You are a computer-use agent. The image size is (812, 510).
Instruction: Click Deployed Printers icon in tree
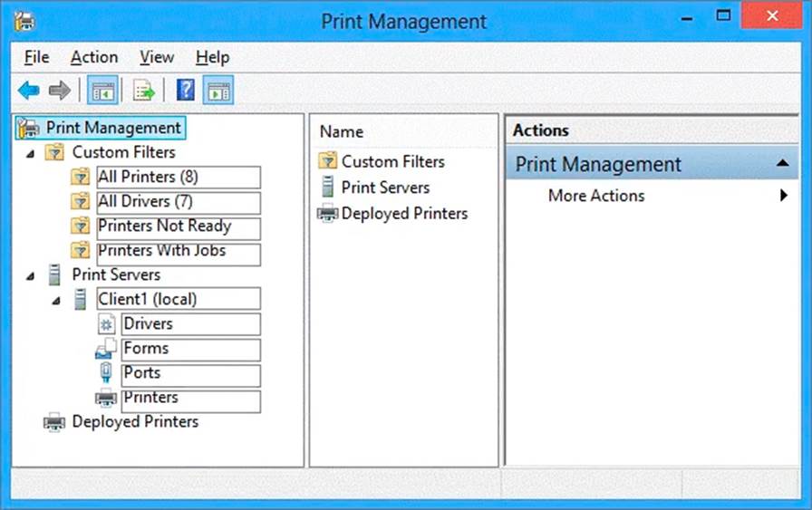pyautogui.click(x=54, y=422)
